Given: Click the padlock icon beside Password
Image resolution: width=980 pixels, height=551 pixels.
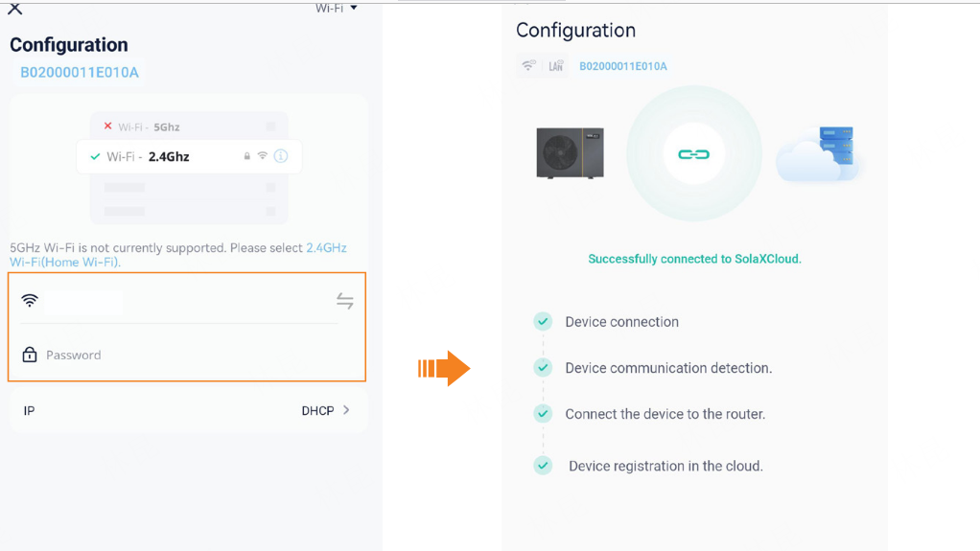Looking at the screenshot, I should tap(30, 355).
